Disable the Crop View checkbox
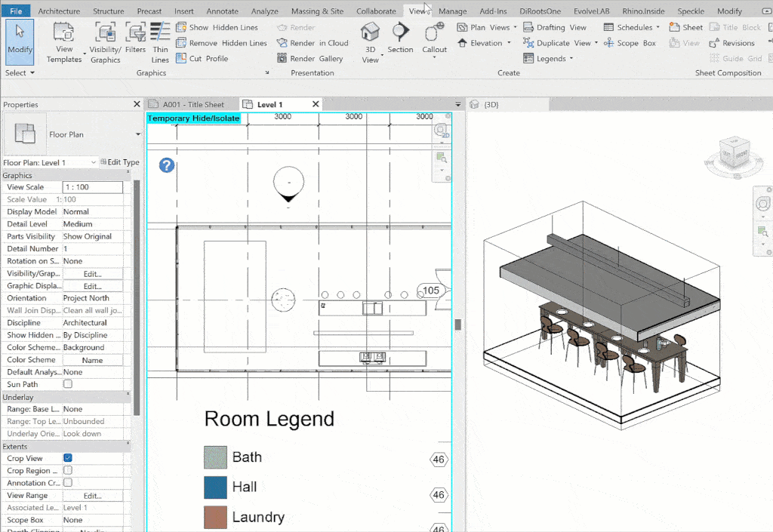This screenshot has height=532, width=773. pos(68,458)
